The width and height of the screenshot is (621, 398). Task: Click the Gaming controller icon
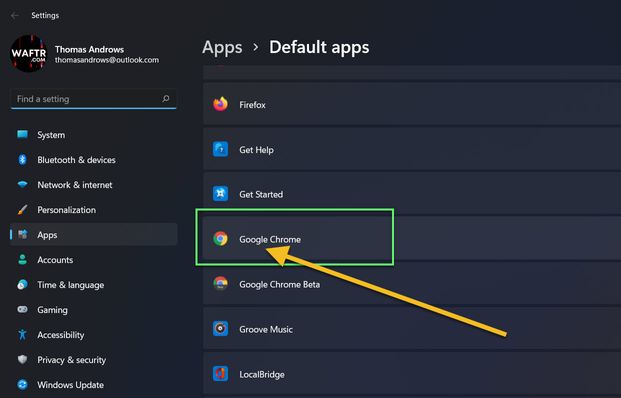click(x=23, y=309)
